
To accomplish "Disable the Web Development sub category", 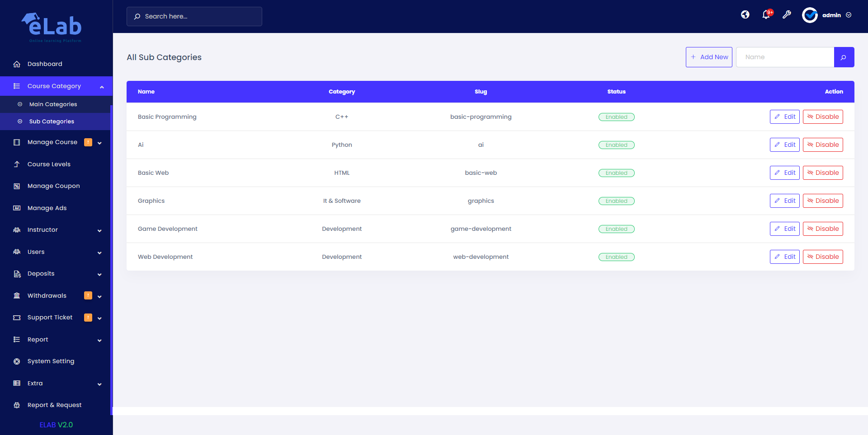I will 822,257.
